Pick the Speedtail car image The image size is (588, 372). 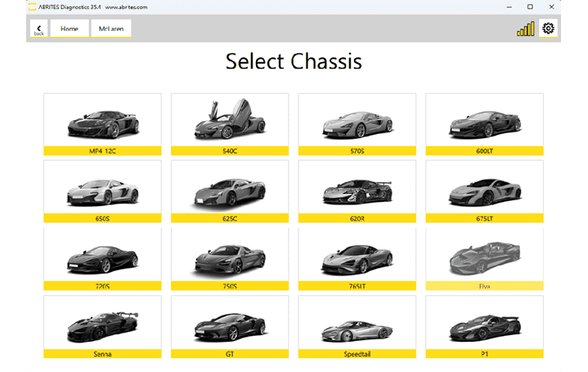tap(357, 331)
